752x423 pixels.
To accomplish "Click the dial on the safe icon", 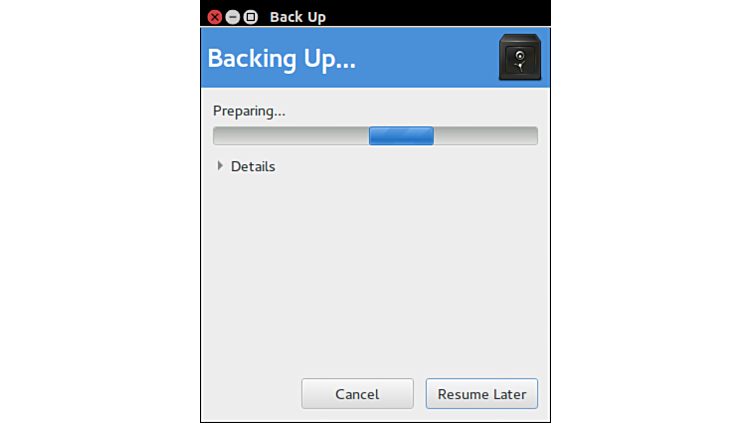I will (520, 56).
